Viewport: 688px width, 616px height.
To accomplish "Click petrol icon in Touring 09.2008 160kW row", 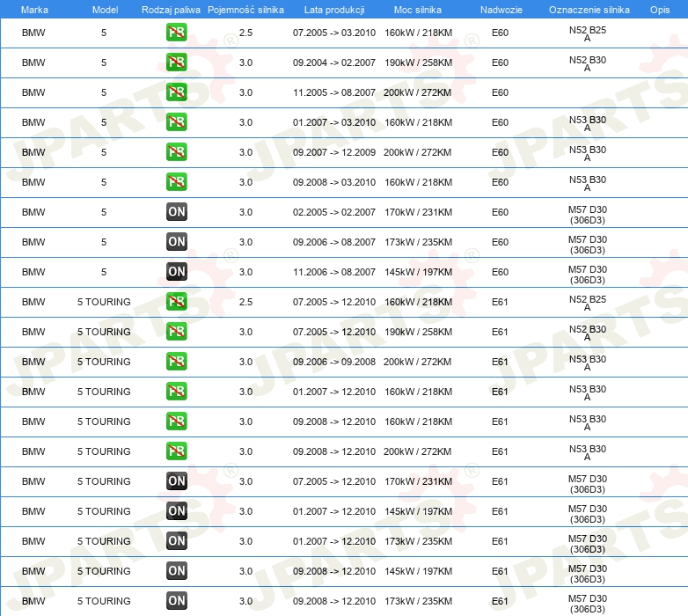I will (x=177, y=422).
